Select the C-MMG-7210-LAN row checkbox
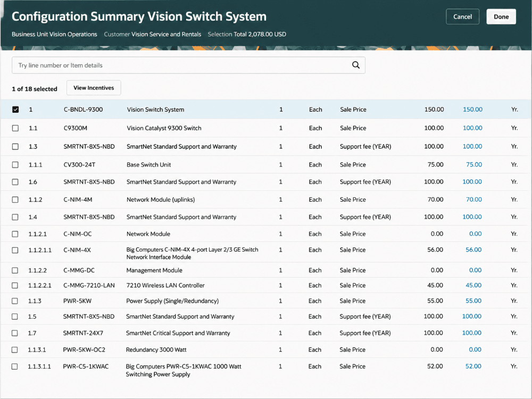Viewport: 532px width, 399px height. 15,285
